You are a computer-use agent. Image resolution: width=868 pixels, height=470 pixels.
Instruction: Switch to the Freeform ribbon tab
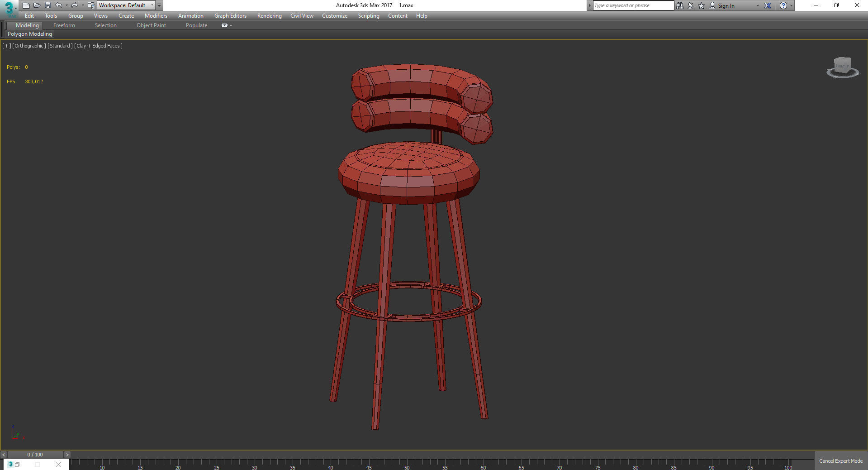64,25
